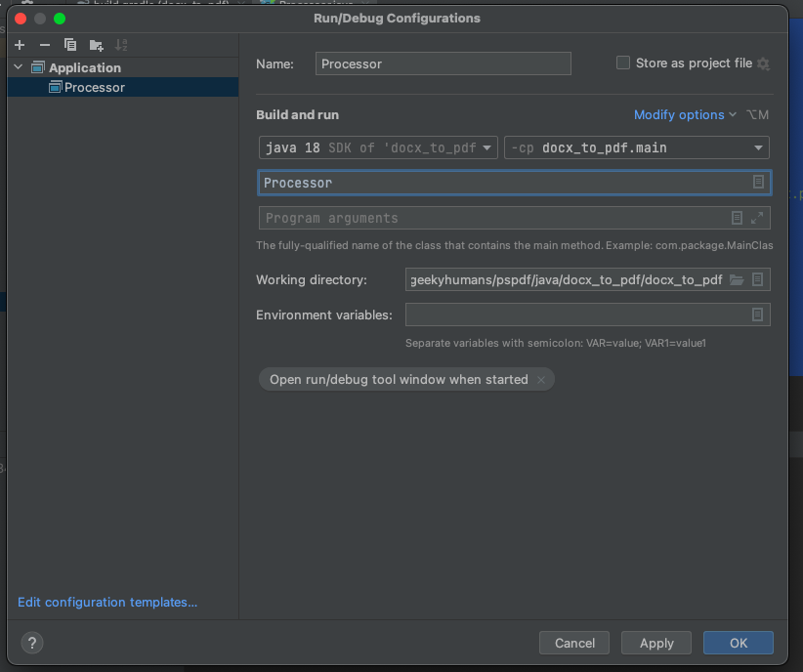Move configuration into new folder icon
Image resolution: width=803 pixels, height=672 pixels.
[97, 45]
